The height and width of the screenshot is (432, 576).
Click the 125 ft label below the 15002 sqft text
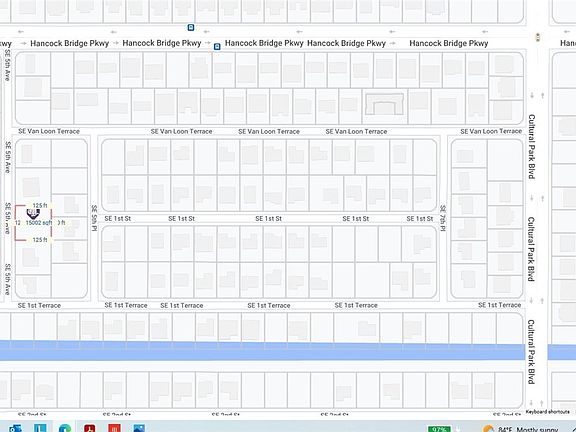click(x=40, y=240)
